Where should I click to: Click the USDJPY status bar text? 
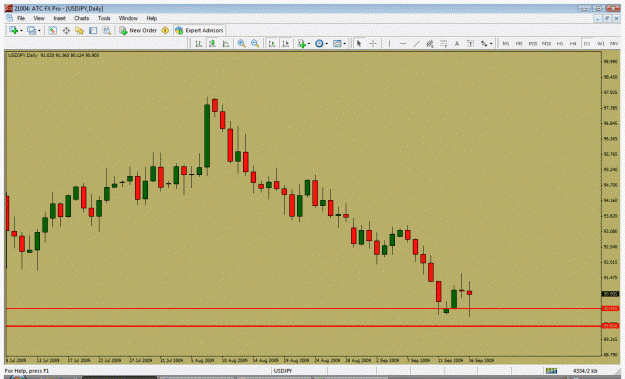click(x=283, y=371)
